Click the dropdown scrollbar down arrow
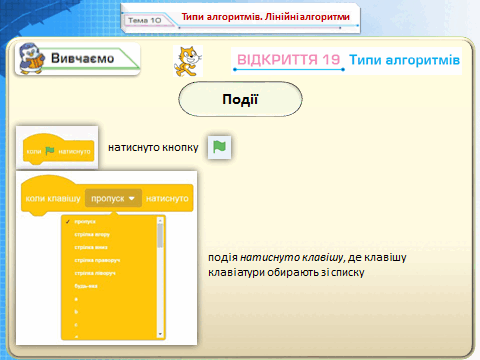 point(160,334)
